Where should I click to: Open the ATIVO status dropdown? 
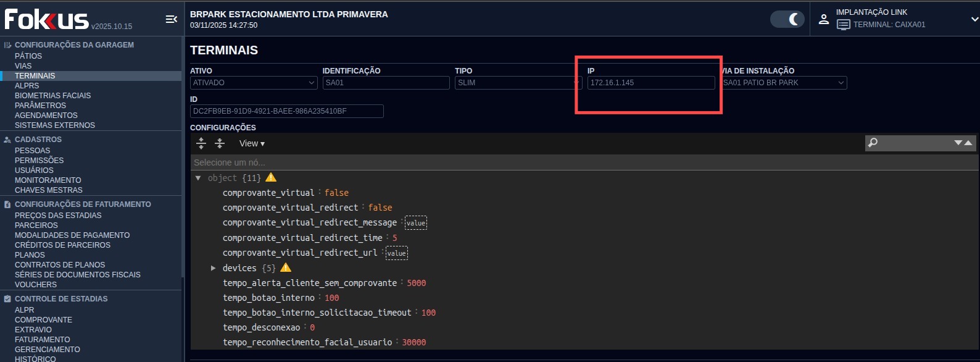(x=254, y=83)
